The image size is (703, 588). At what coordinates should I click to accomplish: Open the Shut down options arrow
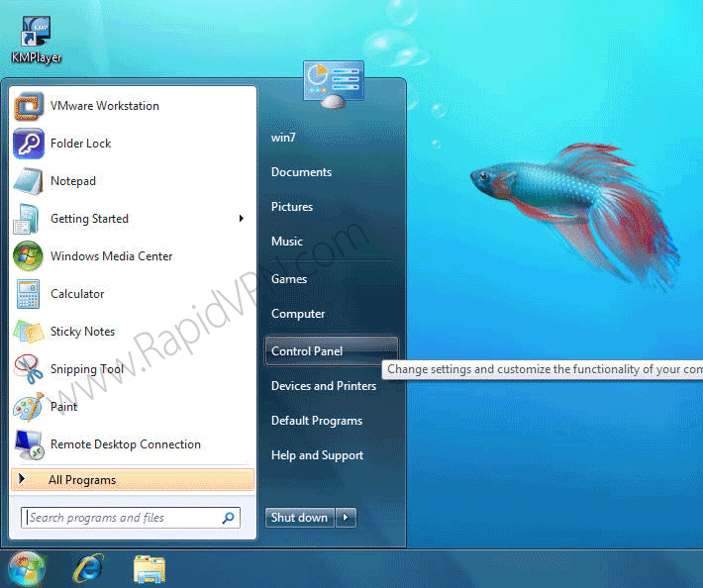click(x=346, y=518)
